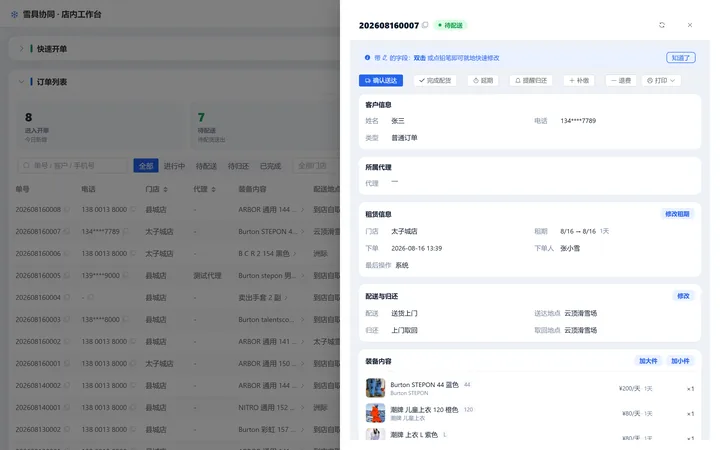
Task: Click 加小件 in the 装备内容 section
Action: coord(680,361)
